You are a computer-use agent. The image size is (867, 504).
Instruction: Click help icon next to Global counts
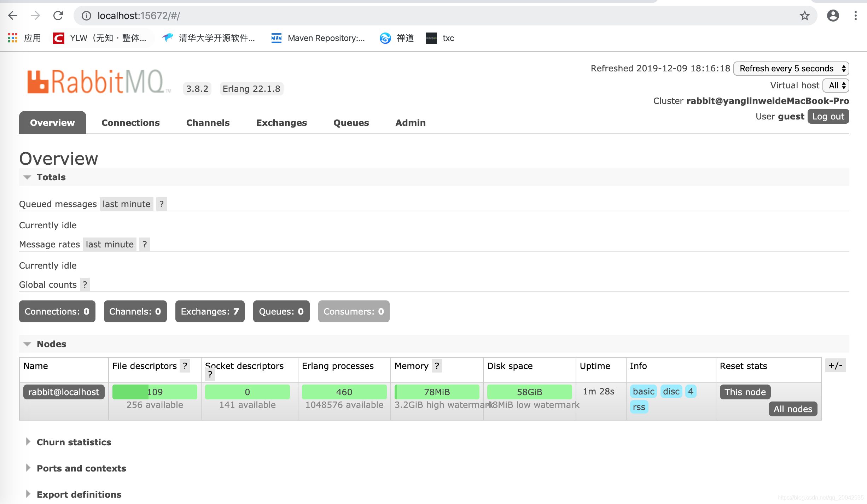coord(85,285)
